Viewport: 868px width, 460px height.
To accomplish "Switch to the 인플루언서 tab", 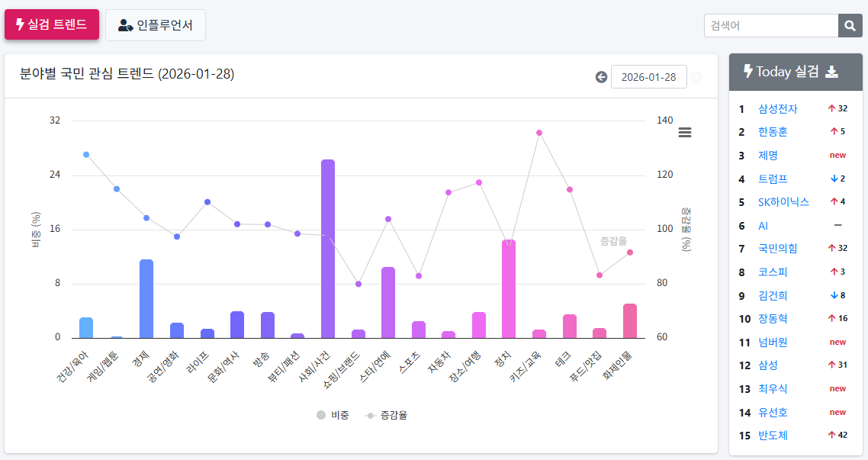I will (x=156, y=25).
